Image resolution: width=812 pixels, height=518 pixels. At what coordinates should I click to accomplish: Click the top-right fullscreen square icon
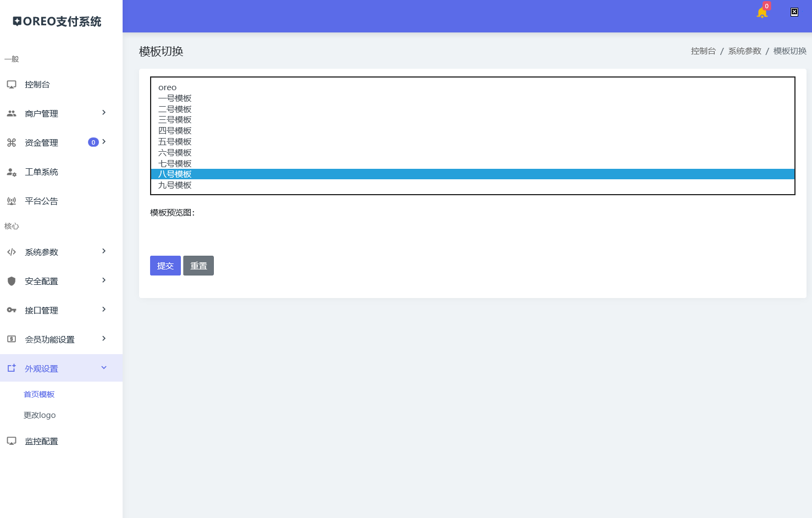coord(794,12)
